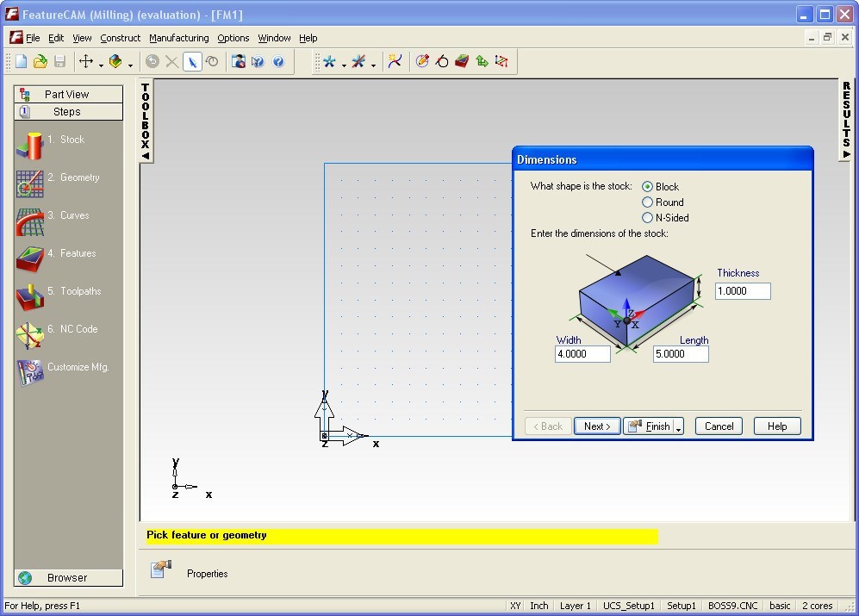Select the N-Sided stock shape
The height and width of the screenshot is (616, 859).
648,218
